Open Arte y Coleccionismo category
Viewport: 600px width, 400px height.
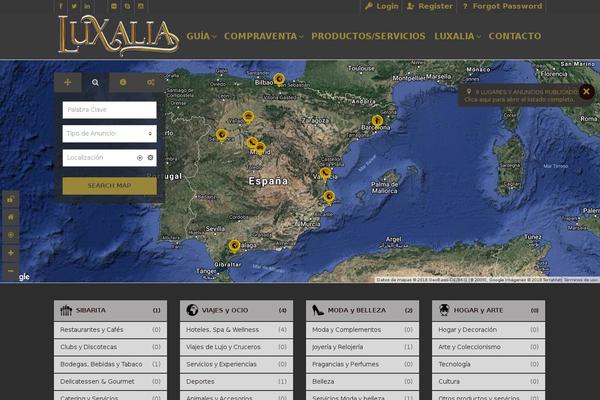(x=489, y=347)
